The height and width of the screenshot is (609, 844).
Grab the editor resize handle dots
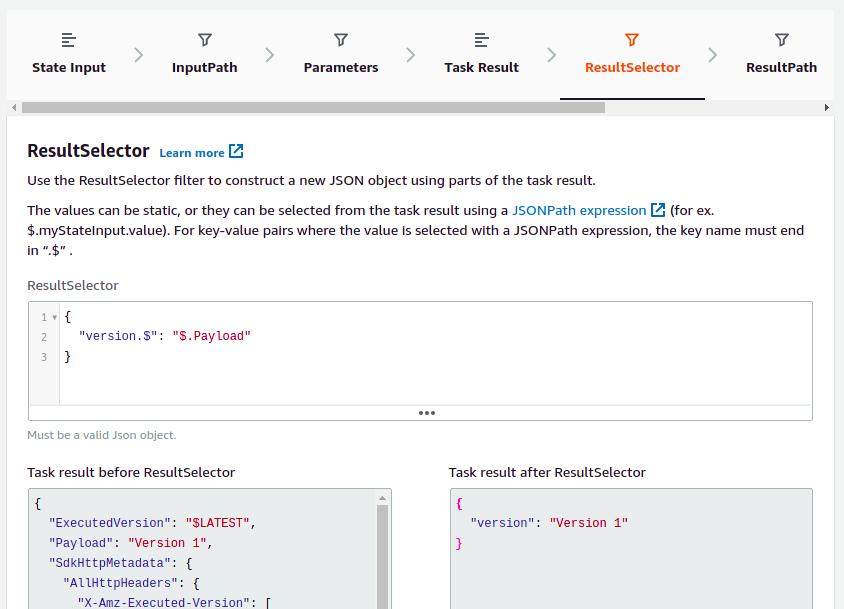(427, 412)
